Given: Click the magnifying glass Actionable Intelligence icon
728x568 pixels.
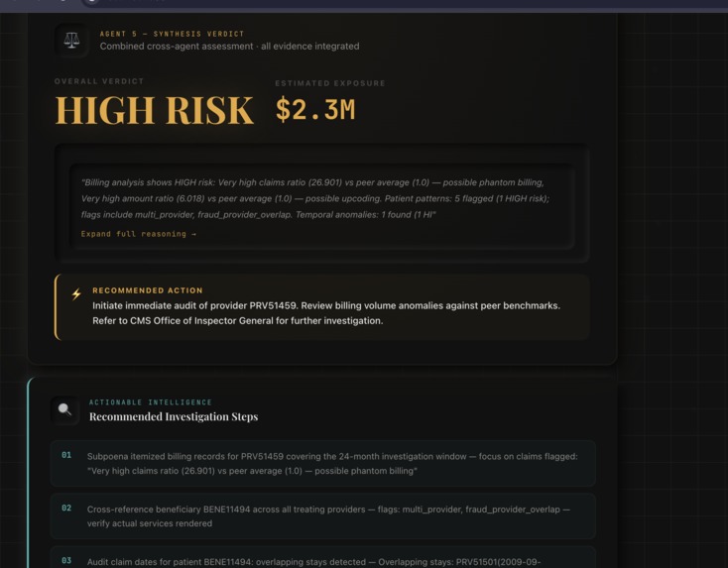Looking at the screenshot, I should pyautogui.click(x=65, y=409).
